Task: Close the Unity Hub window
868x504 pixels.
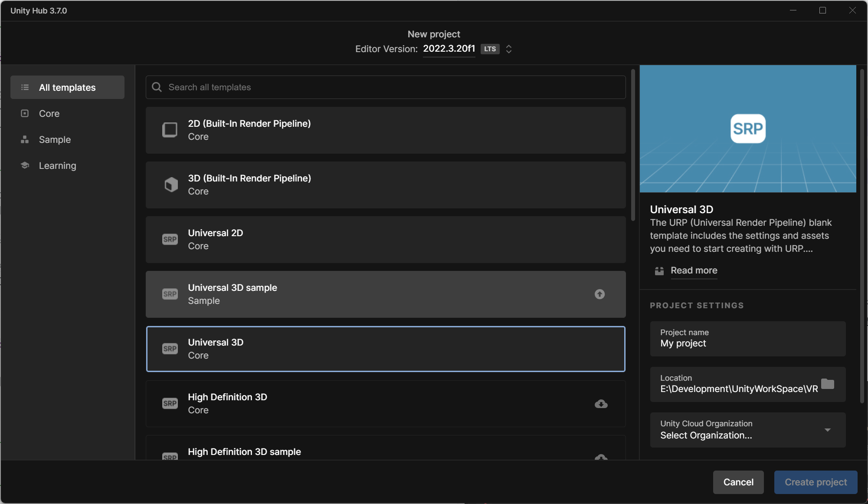Action: tap(852, 10)
